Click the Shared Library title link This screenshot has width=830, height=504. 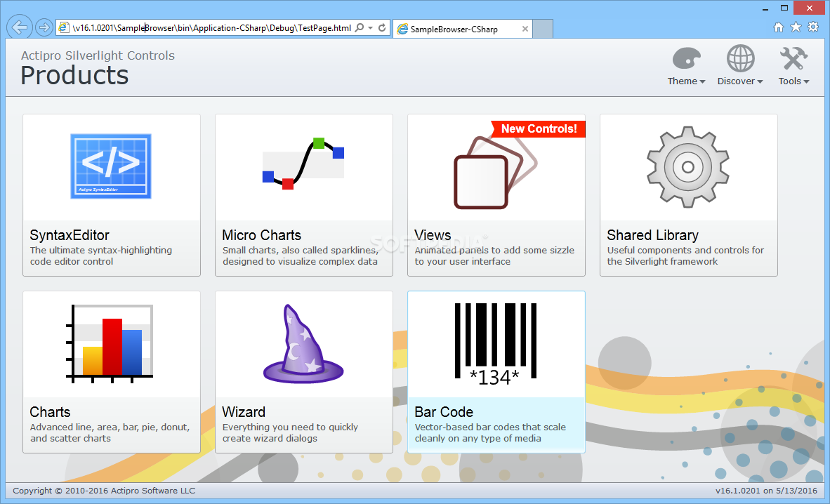click(652, 235)
